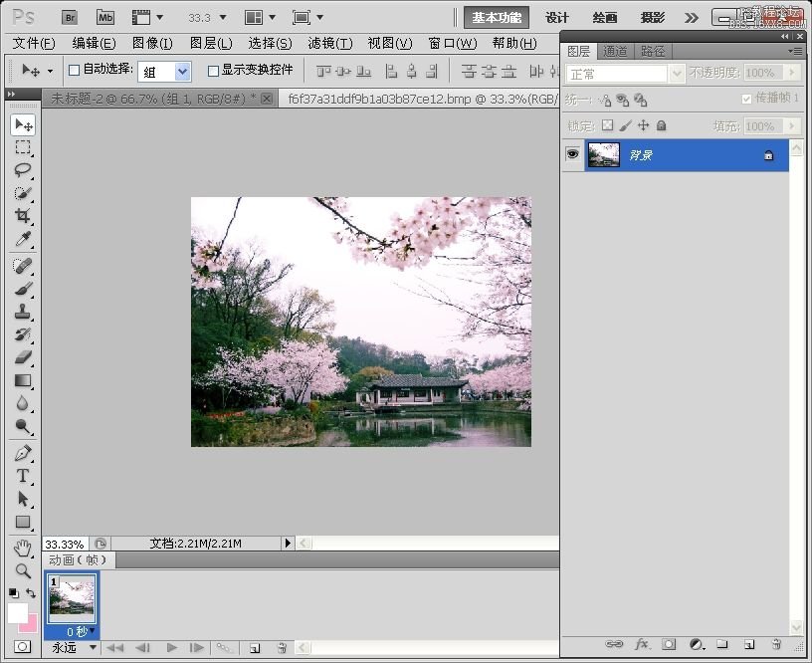Select the Rectangle shape tool
The width and height of the screenshot is (812, 663).
(23, 522)
